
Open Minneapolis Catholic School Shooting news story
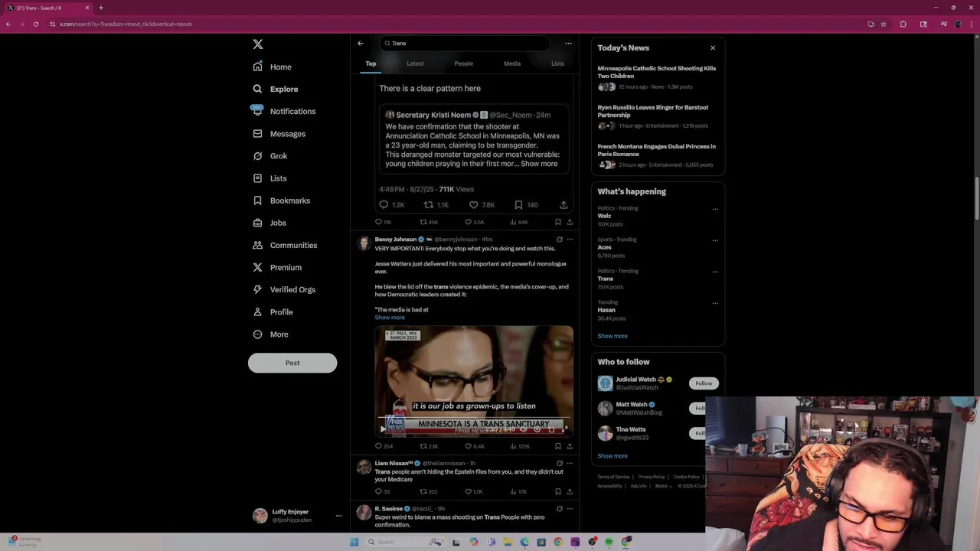(657, 72)
